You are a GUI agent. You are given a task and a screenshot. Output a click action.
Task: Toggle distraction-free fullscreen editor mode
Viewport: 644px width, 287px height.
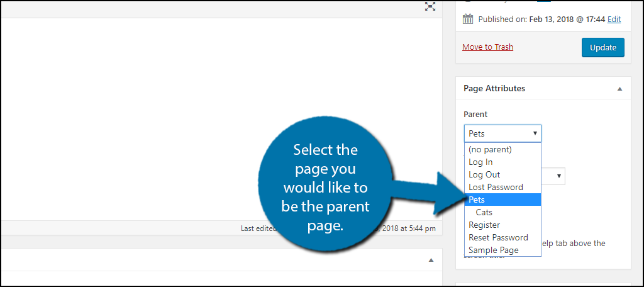tap(430, 6)
